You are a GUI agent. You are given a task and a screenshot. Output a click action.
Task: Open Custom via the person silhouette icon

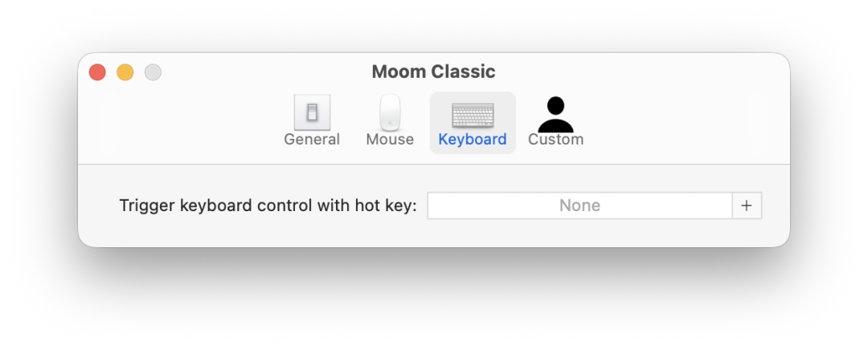pyautogui.click(x=555, y=114)
